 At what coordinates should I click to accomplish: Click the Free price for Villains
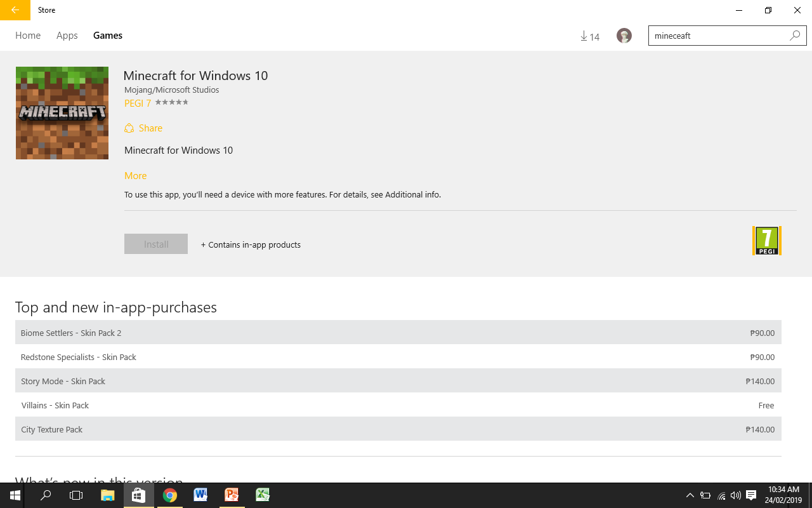click(766, 405)
